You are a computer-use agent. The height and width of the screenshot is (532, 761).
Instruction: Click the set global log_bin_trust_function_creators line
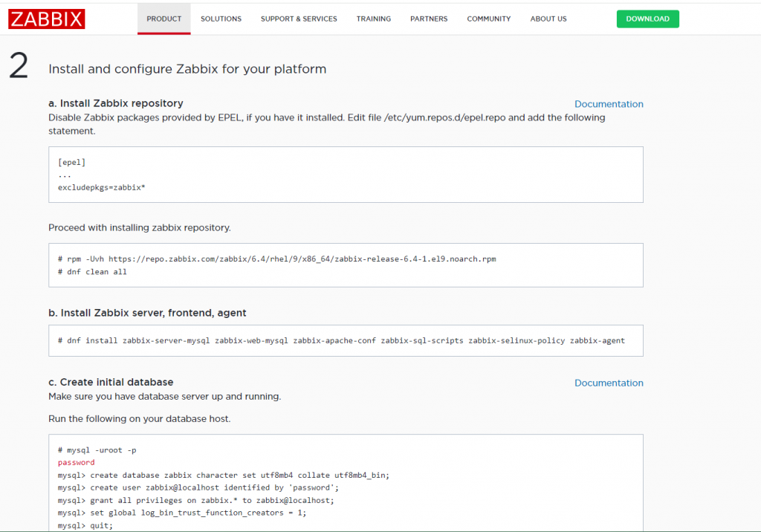pyautogui.click(x=182, y=513)
